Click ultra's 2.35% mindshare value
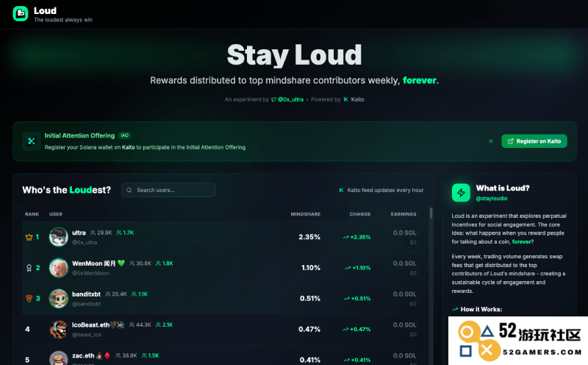 click(x=309, y=237)
